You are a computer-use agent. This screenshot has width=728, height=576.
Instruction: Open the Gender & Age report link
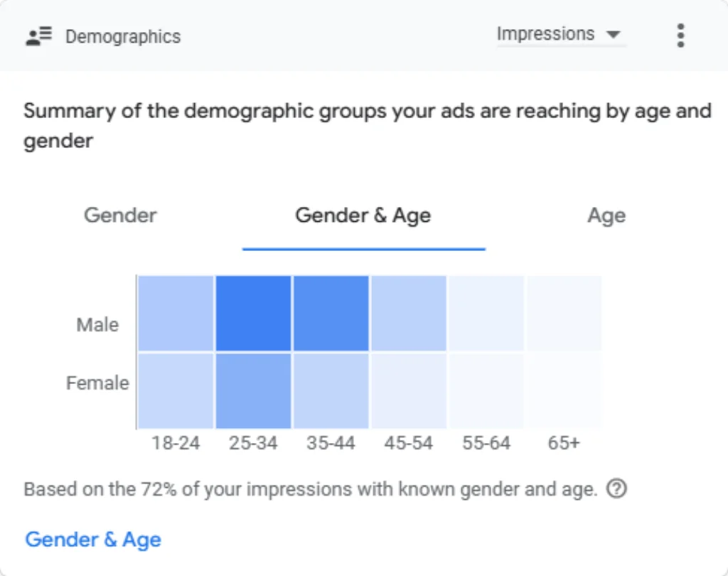click(x=93, y=540)
